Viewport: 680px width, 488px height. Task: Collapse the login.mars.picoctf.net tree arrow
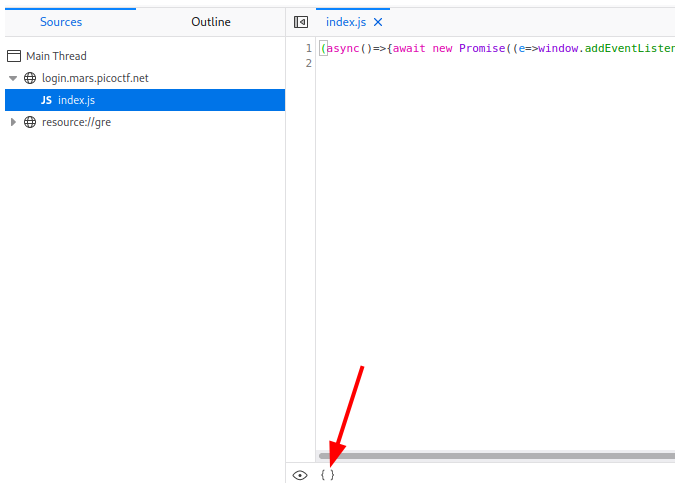(x=13, y=78)
